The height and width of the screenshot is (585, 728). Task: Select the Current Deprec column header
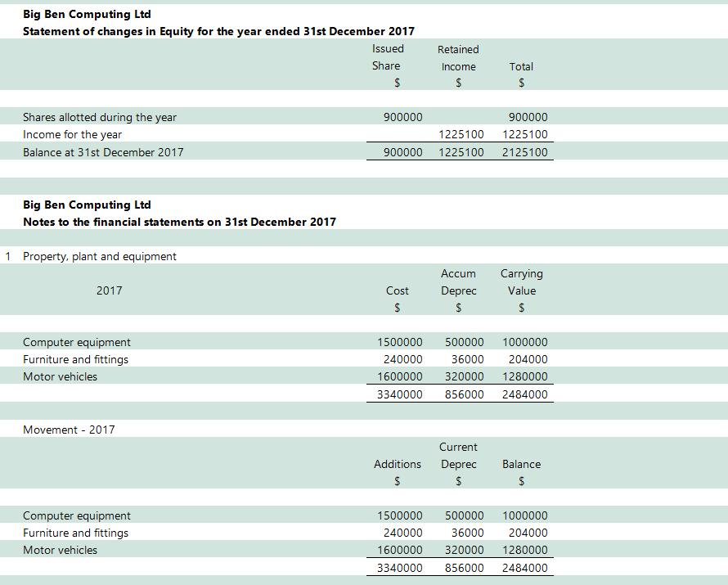click(458, 456)
